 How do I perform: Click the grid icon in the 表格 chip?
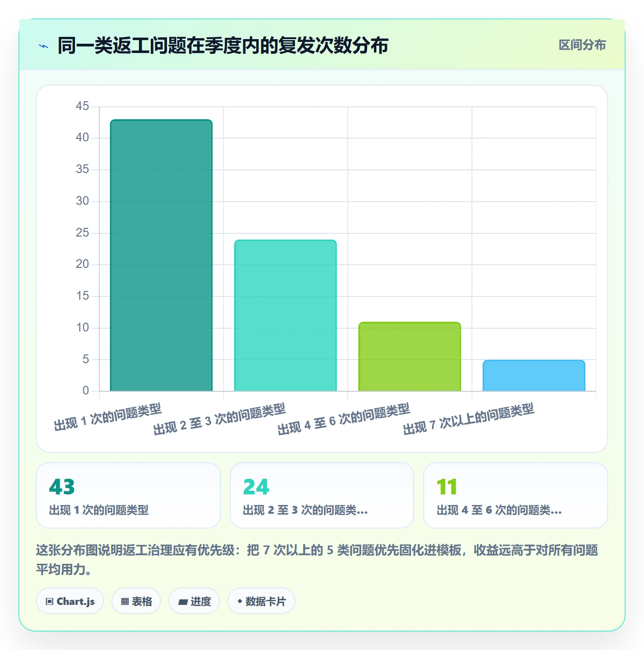point(125,601)
